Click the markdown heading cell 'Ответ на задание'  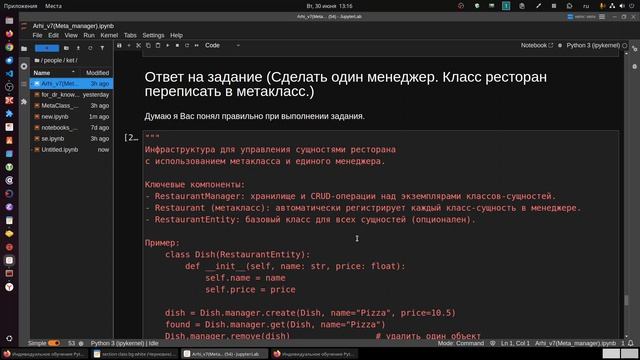[x=345, y=84]
